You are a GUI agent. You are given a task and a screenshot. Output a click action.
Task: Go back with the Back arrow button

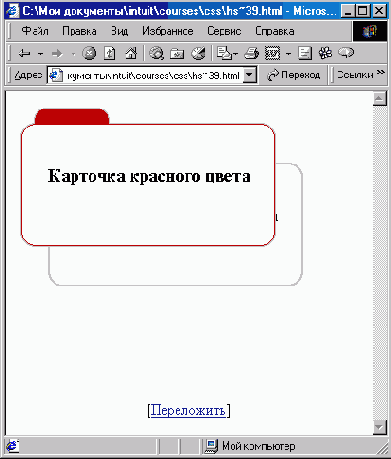25,53
